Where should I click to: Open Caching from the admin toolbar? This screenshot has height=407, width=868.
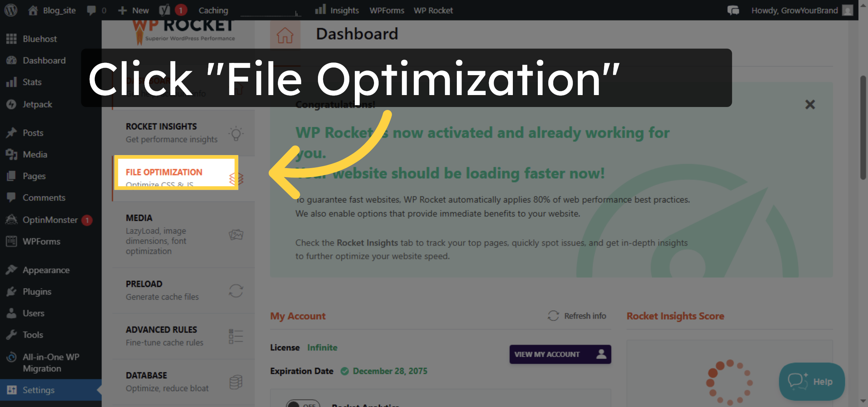(213, 10)
